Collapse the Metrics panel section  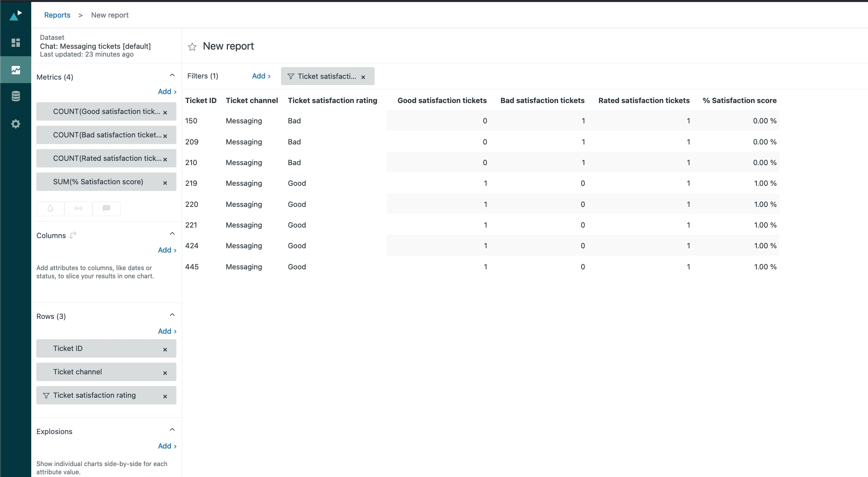172,75
